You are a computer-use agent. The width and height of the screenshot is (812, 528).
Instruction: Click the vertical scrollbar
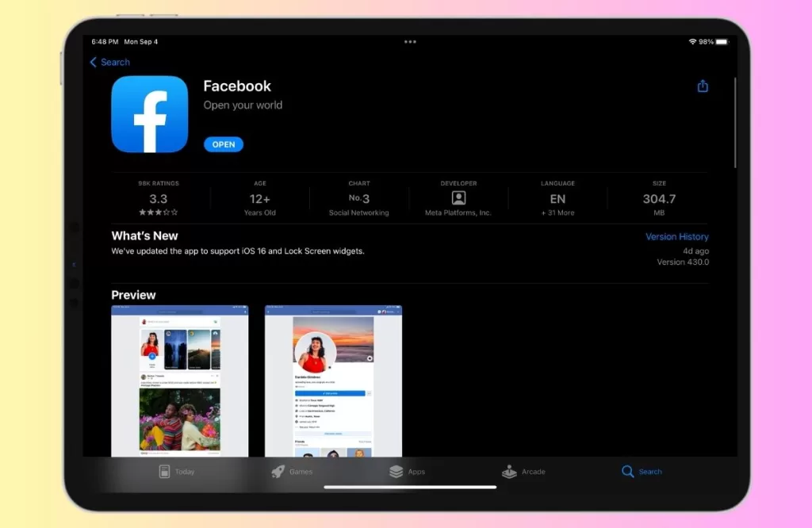(x=735, y=123)
